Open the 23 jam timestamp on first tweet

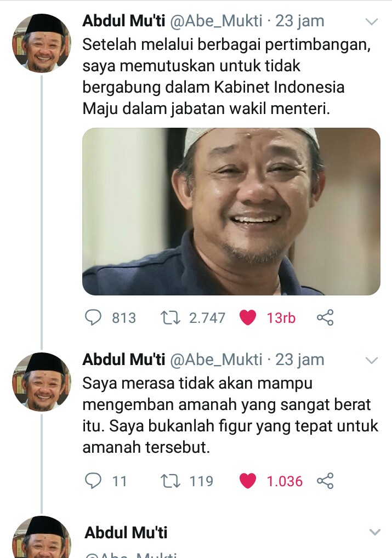coord(300,21)
